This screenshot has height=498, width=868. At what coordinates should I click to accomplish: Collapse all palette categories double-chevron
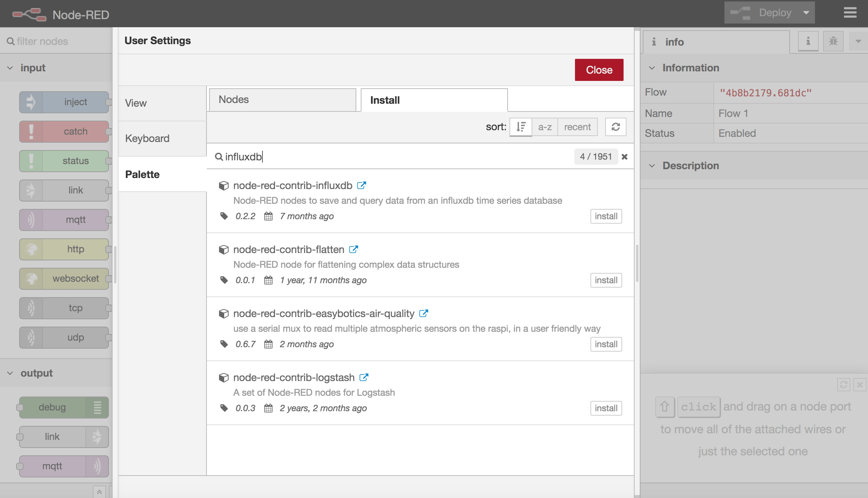pos(99,492)
